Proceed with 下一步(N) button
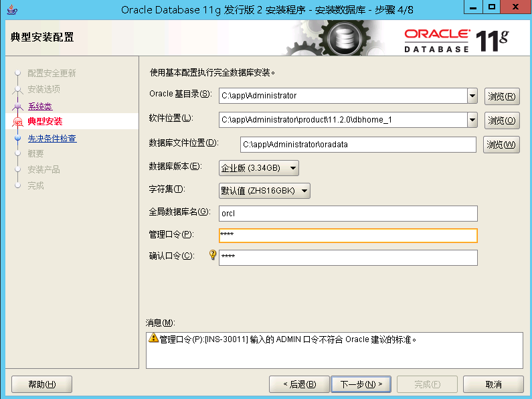The height and width of the screenshot is (399, 532). click(361, 384)
